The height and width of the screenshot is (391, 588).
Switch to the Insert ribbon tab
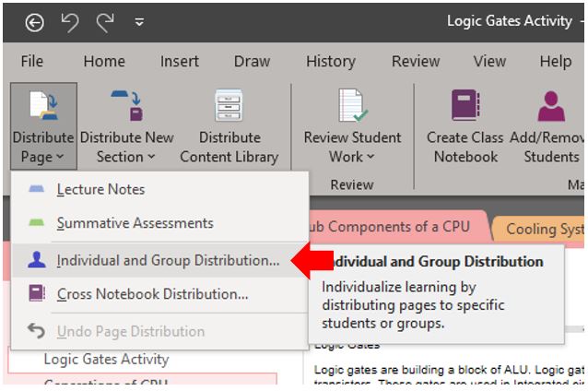point(179,61)
